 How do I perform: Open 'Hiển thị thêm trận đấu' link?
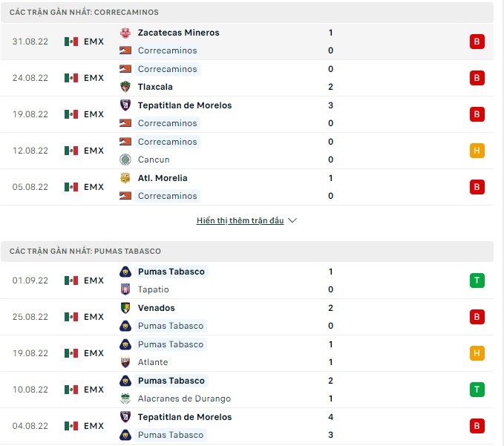[240, 220]
